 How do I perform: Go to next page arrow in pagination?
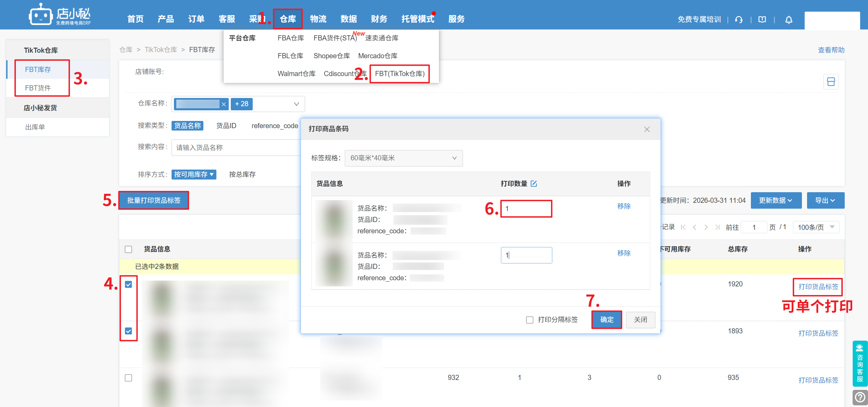pos(706,227)
